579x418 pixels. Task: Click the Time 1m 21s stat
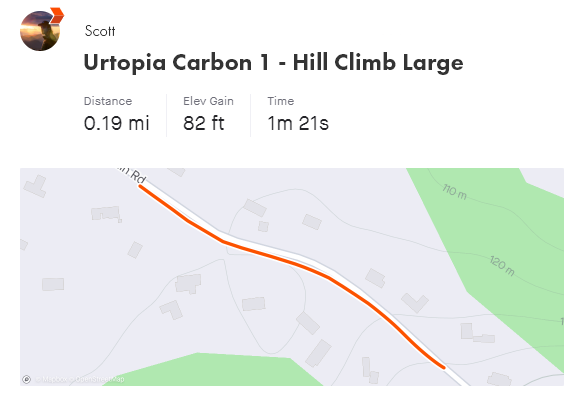coord(298,114)
